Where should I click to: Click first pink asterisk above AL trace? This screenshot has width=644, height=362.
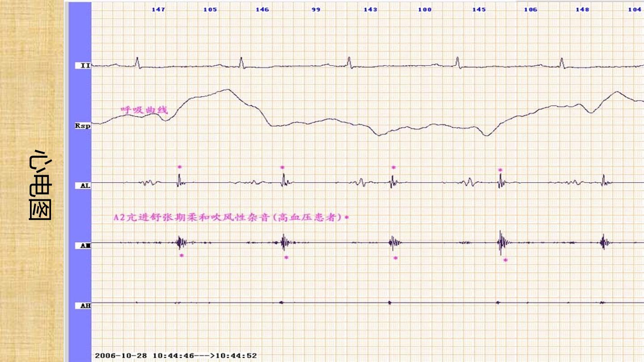(179, 167)
